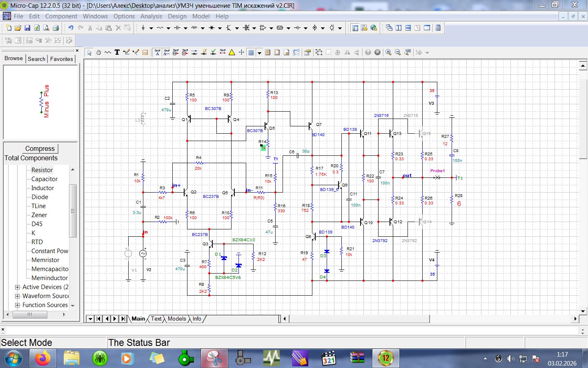Image resolution: width=588 pixels, height=368 pixels.
Task: Open the resistor component dropdown arrow
Action: coord(168,28)
